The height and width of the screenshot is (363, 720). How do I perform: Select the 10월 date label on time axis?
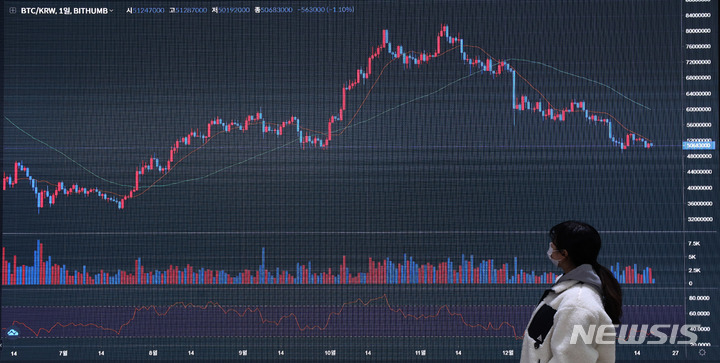tap(329, 353)
